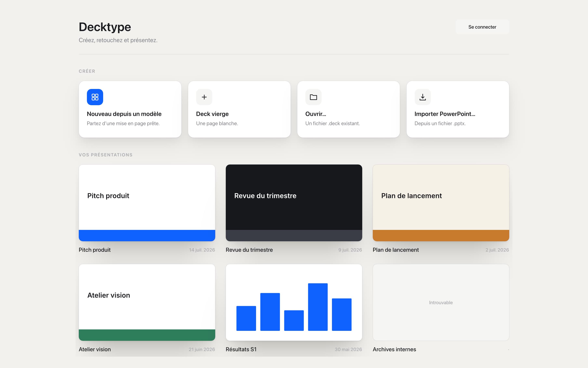Click the Se connecter button
588x368 pixels.
point(482,27)
